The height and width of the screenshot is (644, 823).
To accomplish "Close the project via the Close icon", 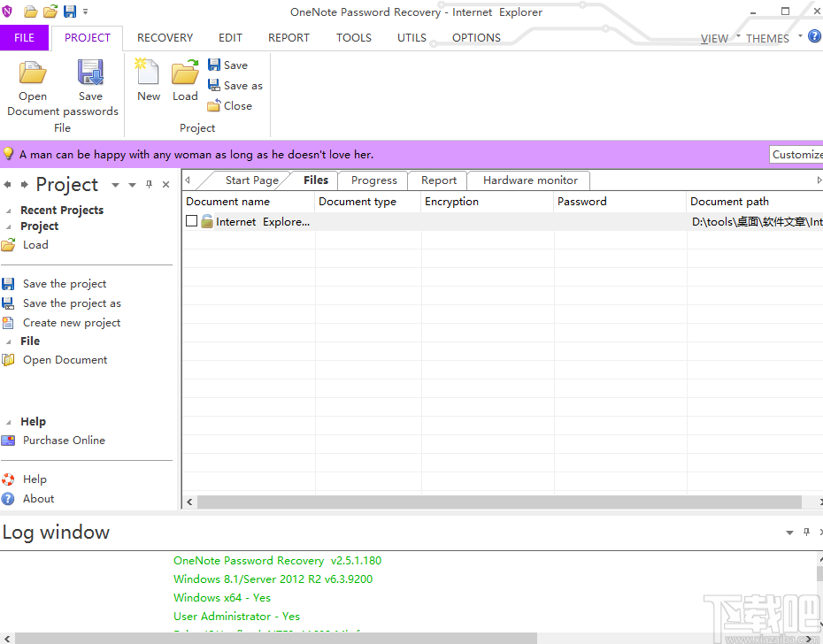I will coord(228,105).
